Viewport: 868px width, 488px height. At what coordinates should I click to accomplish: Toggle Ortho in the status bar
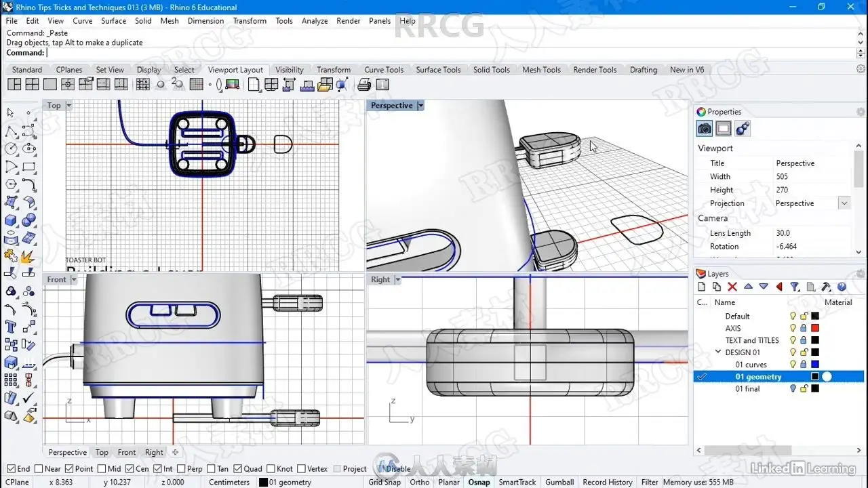419,483
